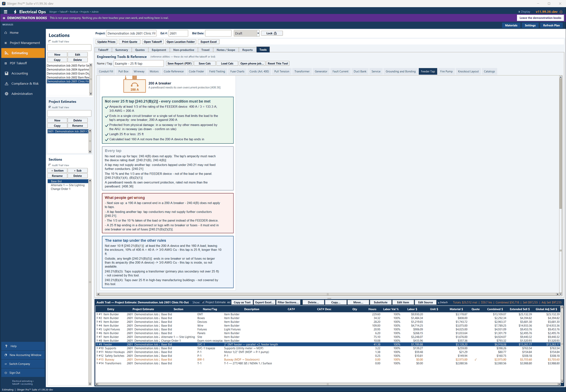
Task: Enable Audit Trail View under Locations
Action: [x=50, y=42]
